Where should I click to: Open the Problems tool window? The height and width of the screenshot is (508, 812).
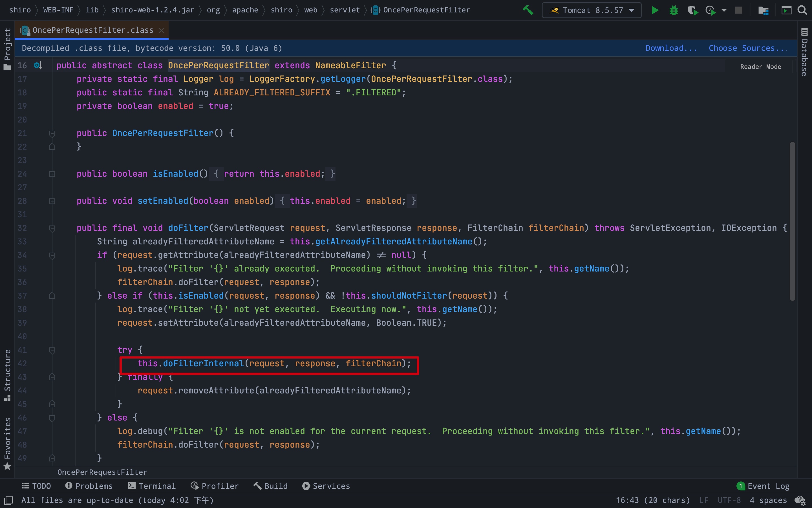pos(89,486)
